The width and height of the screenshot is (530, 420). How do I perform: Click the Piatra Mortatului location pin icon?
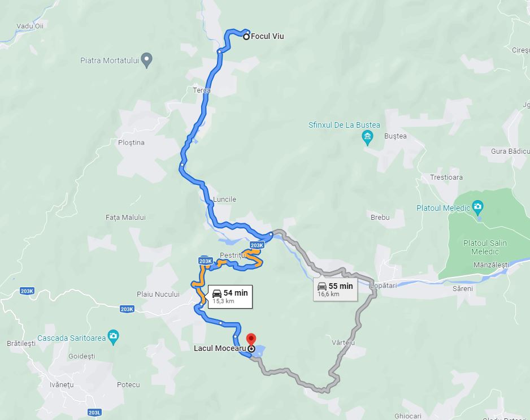point(146,60)
